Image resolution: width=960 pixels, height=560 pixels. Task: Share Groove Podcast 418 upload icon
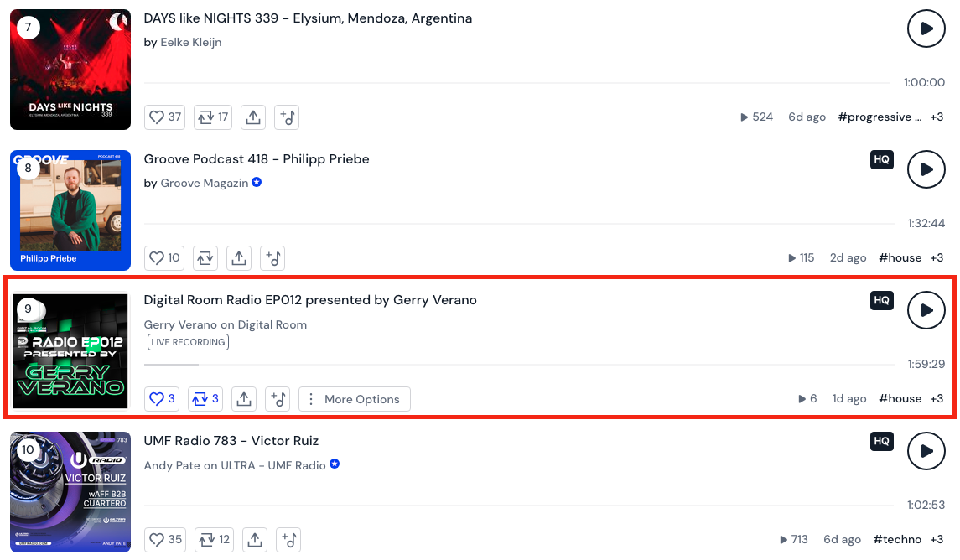tap(239, 257)
